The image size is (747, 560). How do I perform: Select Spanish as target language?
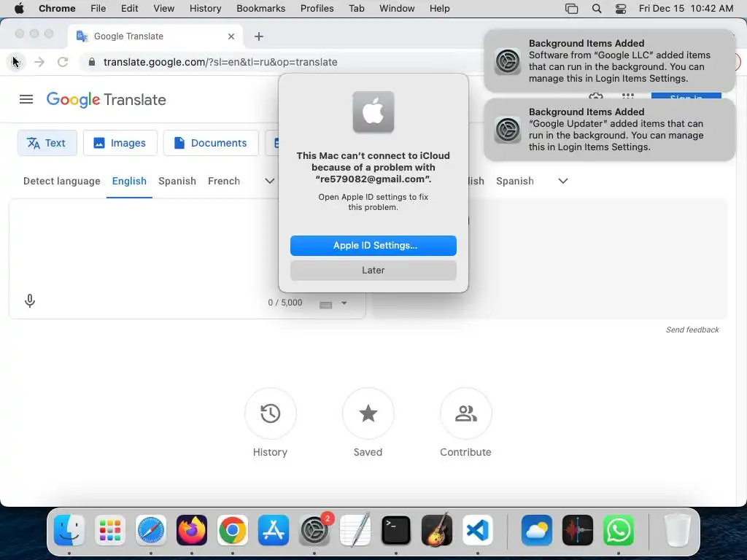[515, 181]
